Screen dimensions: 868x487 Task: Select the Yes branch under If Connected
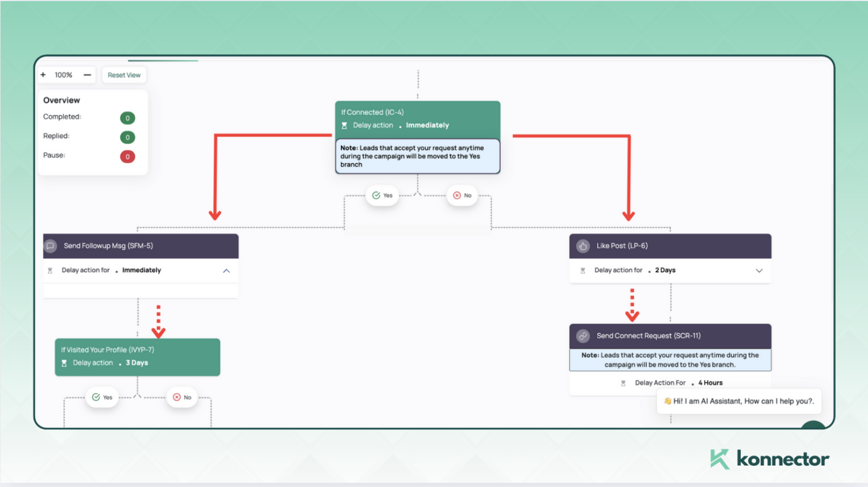click(x=383, y=195)
